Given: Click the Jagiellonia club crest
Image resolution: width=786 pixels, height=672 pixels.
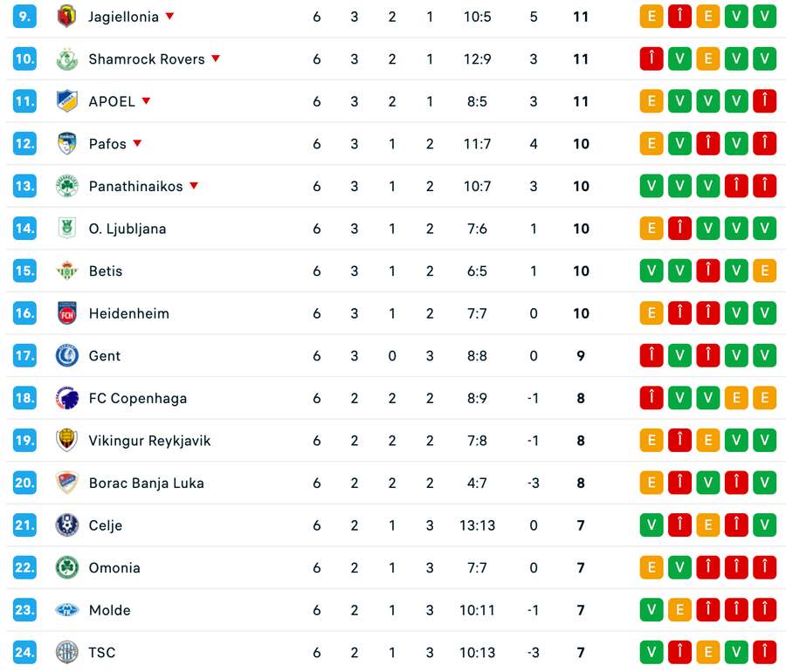Looking at the screenshot, I should pos(67,17).
